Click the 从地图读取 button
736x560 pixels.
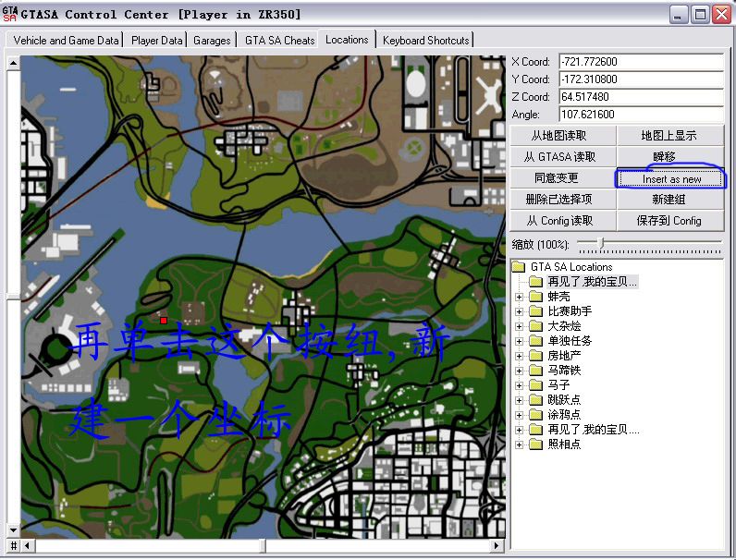[x=563, y=136]
